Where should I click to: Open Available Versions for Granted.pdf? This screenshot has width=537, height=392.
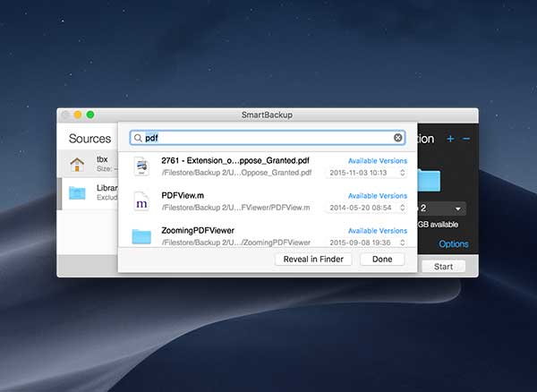pos(378,161)
